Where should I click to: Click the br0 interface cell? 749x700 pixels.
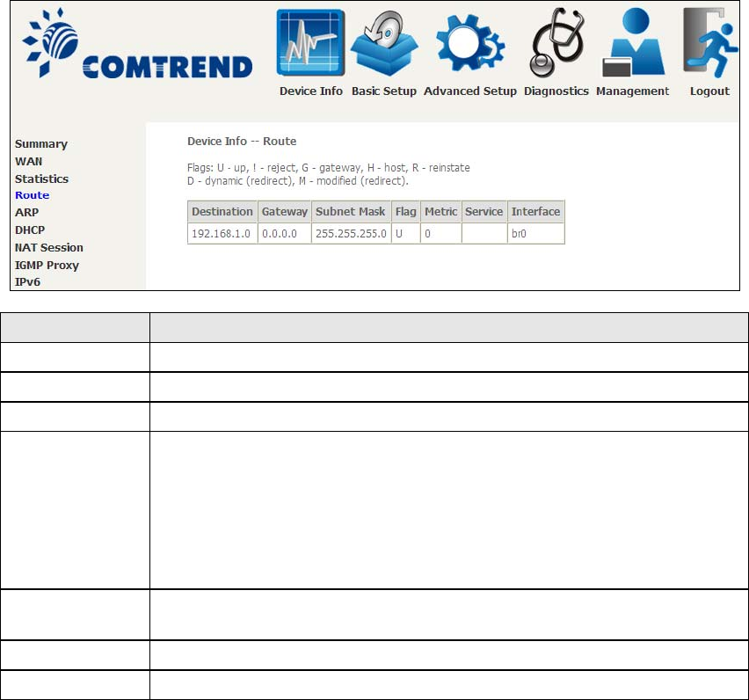point(536,234)
